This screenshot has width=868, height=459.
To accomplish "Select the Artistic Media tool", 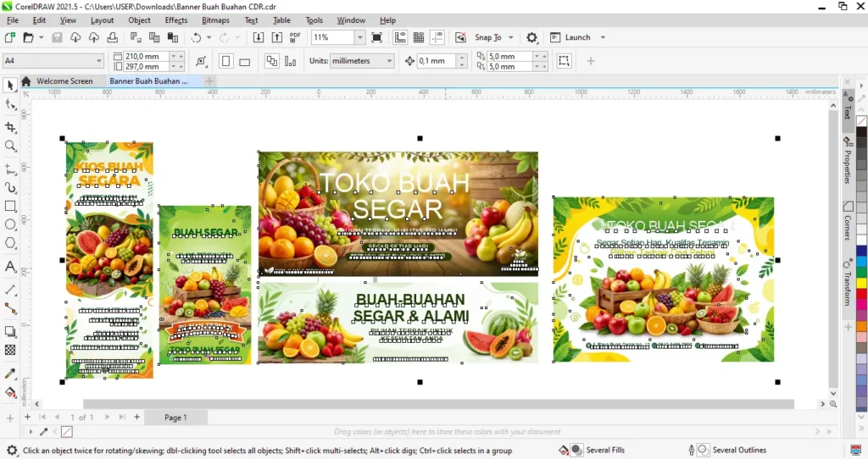I will (10, 187).
